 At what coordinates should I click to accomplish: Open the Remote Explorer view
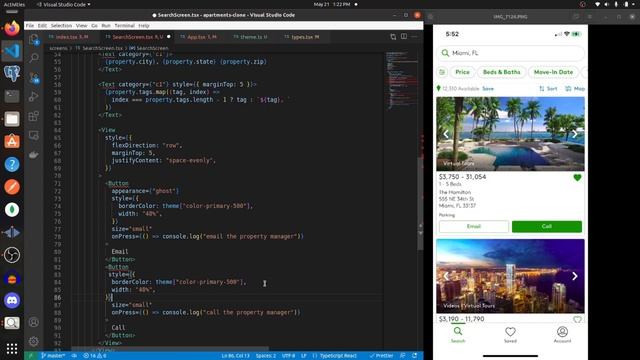[34, 136]
